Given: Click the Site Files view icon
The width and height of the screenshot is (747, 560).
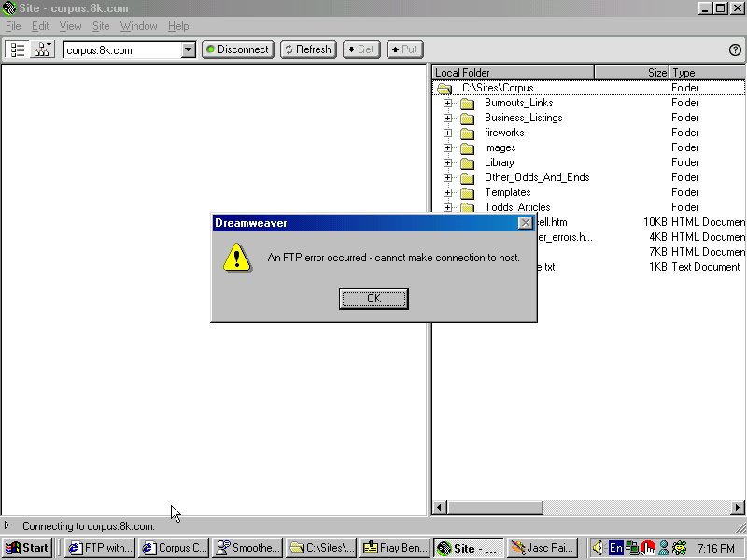Looking at the screenshot, I should (x=18, y=49).
